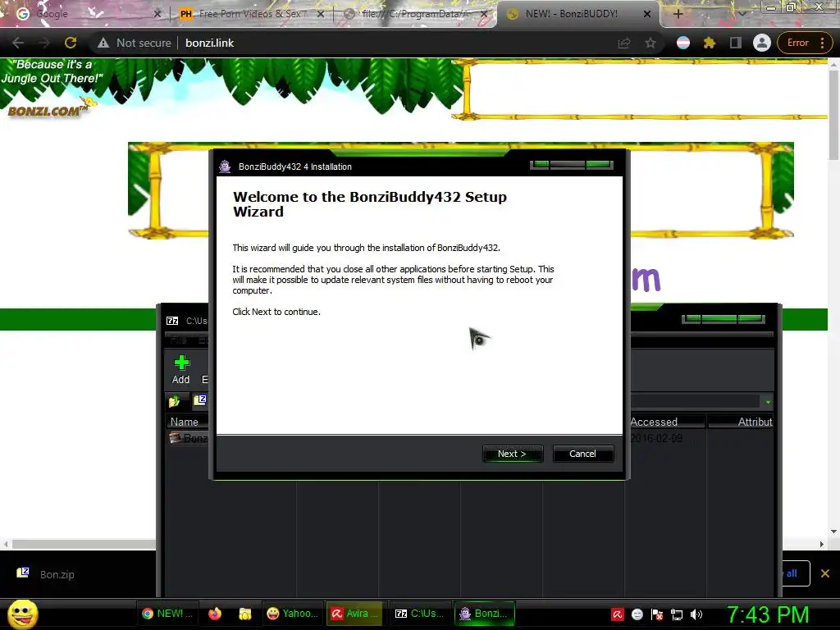Click the folder up icon in 7-Zip
The image size is (840, 630).
(x=175, y=401)
